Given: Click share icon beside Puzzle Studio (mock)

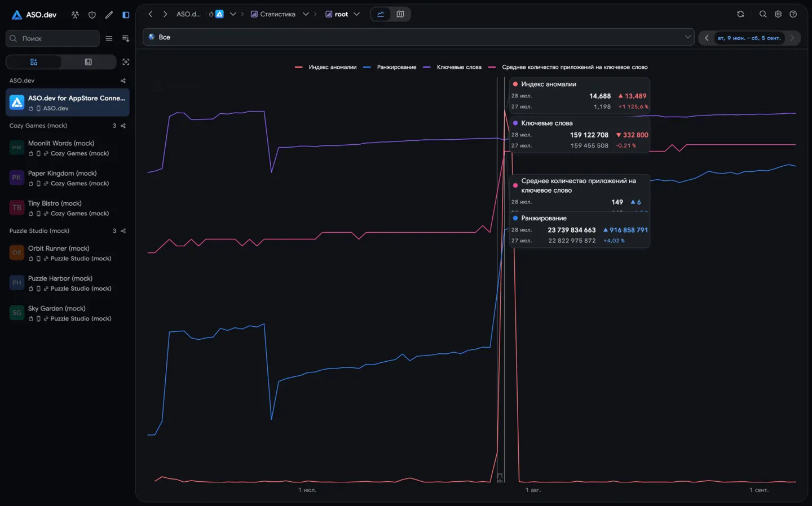Looking at the screenshot, I should 123,231.
